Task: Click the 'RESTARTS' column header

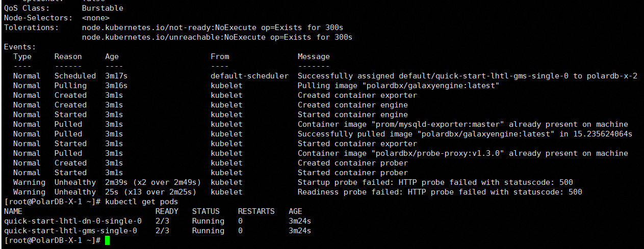Action: (256, 211)
